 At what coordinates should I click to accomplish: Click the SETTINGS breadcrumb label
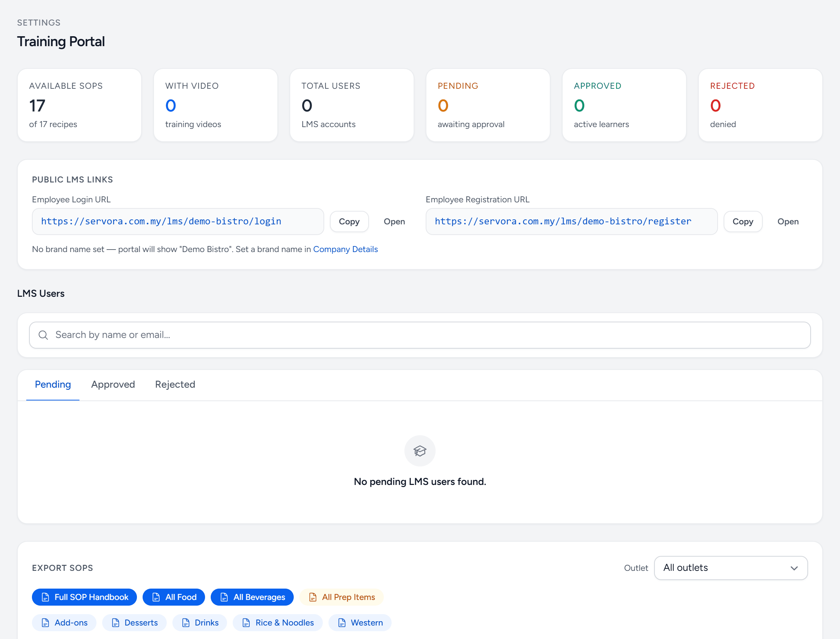point(39,22)
